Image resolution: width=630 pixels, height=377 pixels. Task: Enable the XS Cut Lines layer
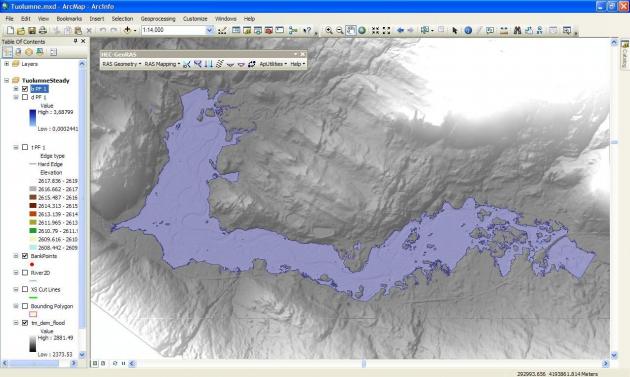pyautogui.click(x=25, y=289)
